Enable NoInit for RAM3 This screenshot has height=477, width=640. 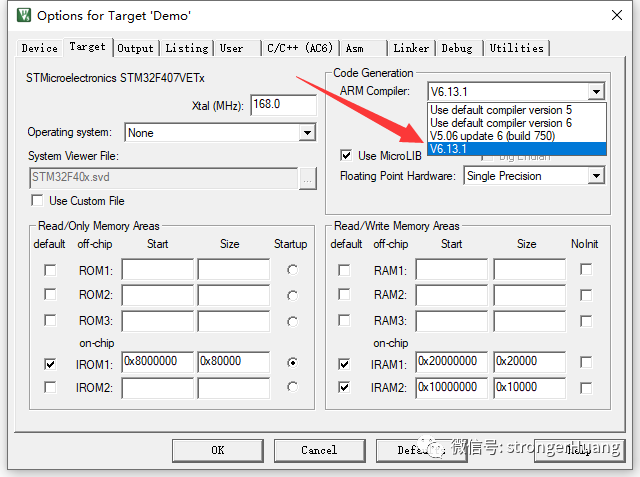tap(586, 321)
